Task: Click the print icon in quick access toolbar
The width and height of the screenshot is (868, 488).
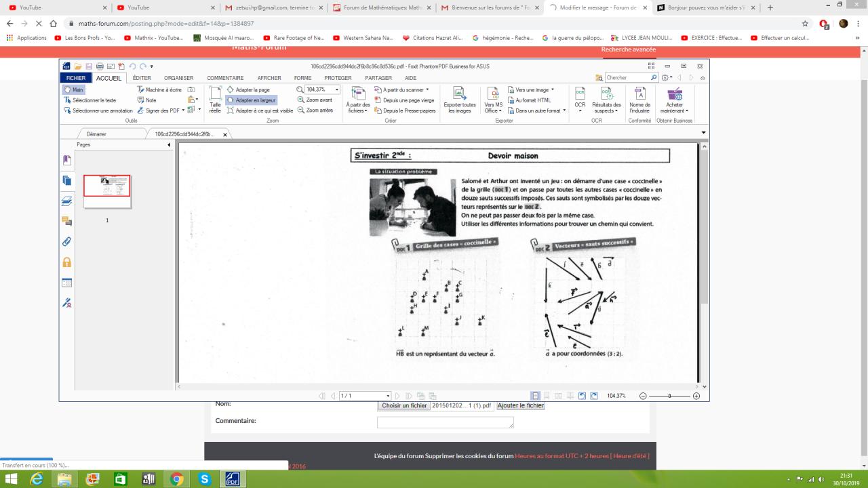Action: point(100,66)
